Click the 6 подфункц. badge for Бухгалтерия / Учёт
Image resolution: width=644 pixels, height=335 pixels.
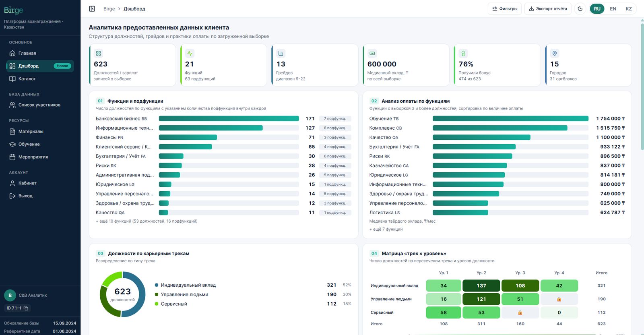pos(335,156)
